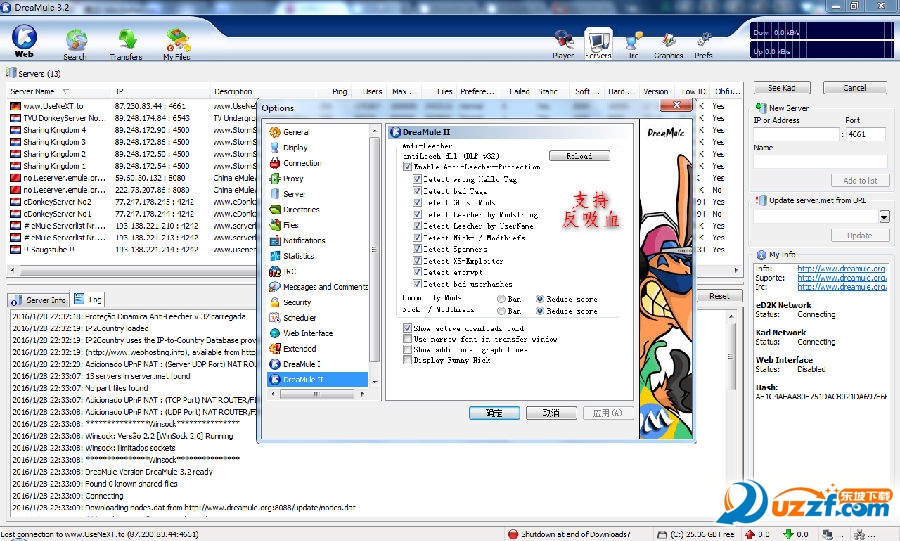
Task: Click Options list scroll-down arrow
Action: click(375, 381)
